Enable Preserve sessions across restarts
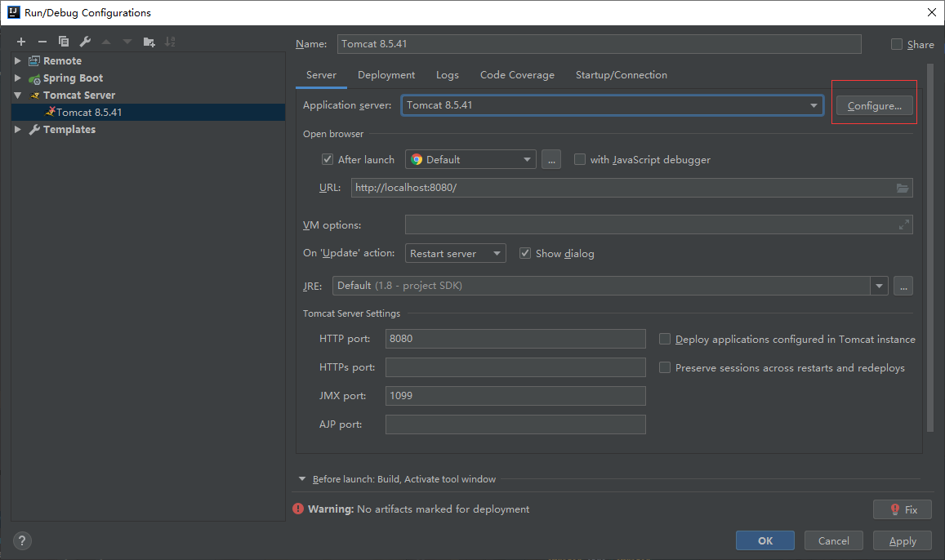This screenshot has width=945, height=560. [x=664, y=367]
